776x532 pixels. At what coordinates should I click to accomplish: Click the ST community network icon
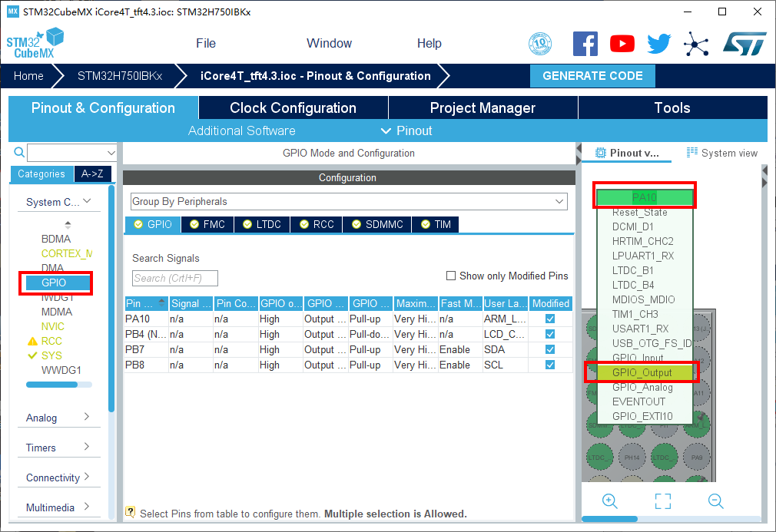[696, 44]
